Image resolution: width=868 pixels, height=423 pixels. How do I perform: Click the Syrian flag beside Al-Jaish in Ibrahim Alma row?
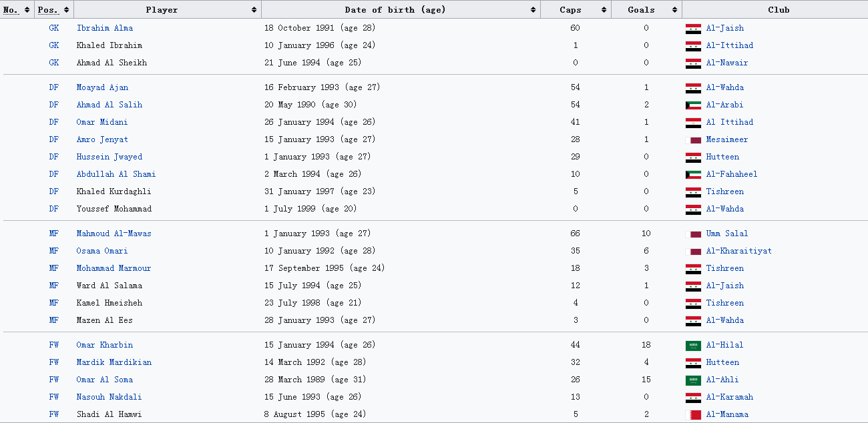coord(693,29)
